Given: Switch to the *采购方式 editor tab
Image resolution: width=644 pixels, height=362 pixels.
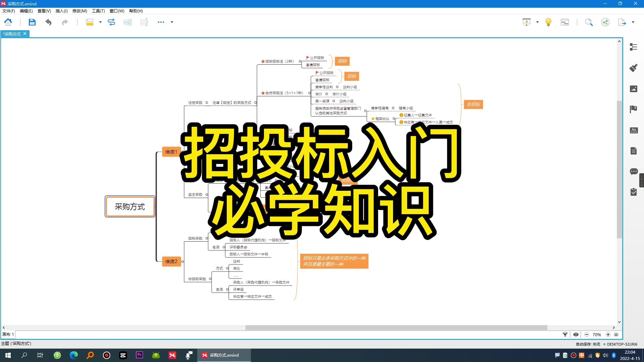Looking at the screenshot, I should tap(12, 34).
